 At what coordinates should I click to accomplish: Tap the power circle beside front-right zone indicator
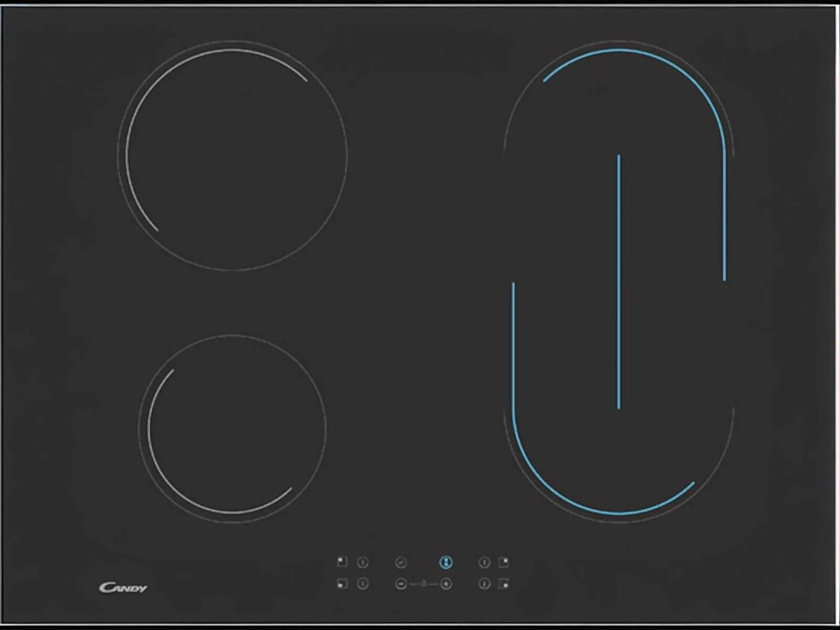click(484, 584)
